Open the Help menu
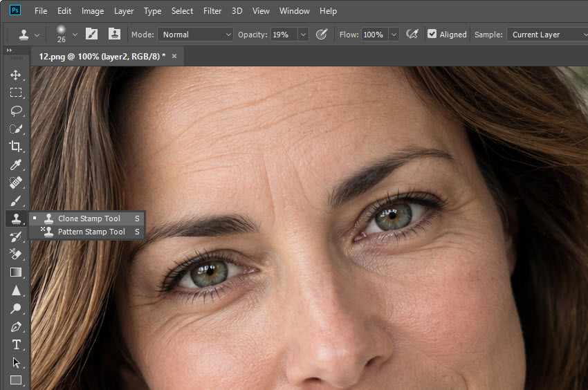Screen dimensions: 588x390 click(328, 11)
